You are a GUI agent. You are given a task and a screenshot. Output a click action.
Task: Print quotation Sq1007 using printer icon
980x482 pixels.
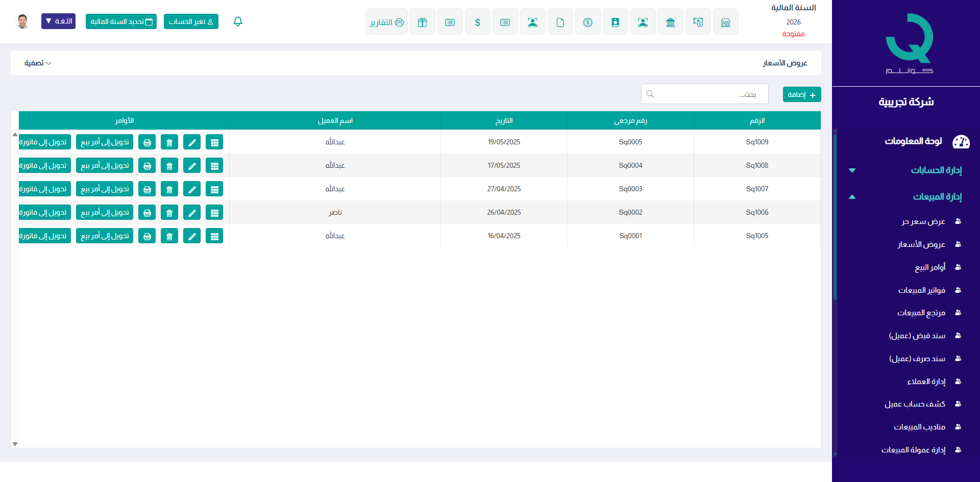tap(147, 189)
